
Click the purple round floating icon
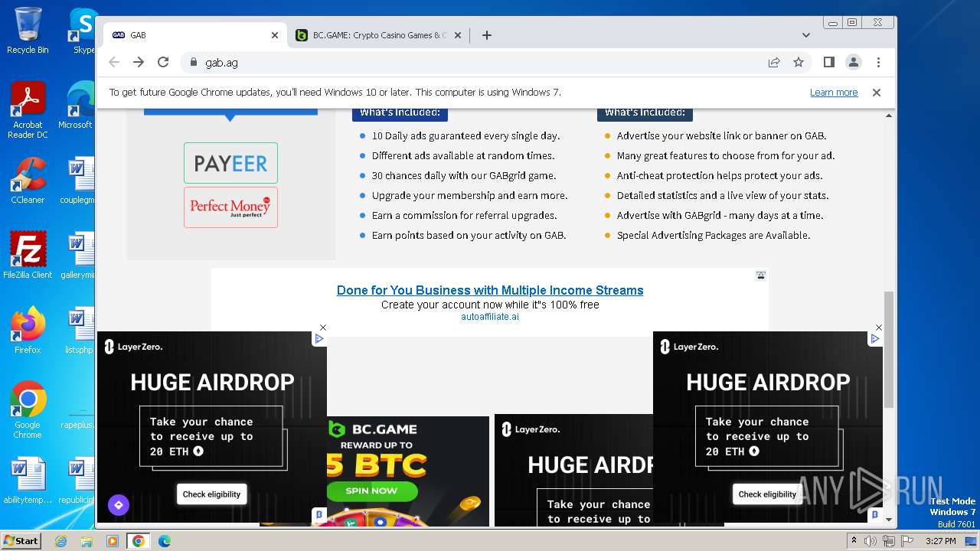click(x=118, y=505)
